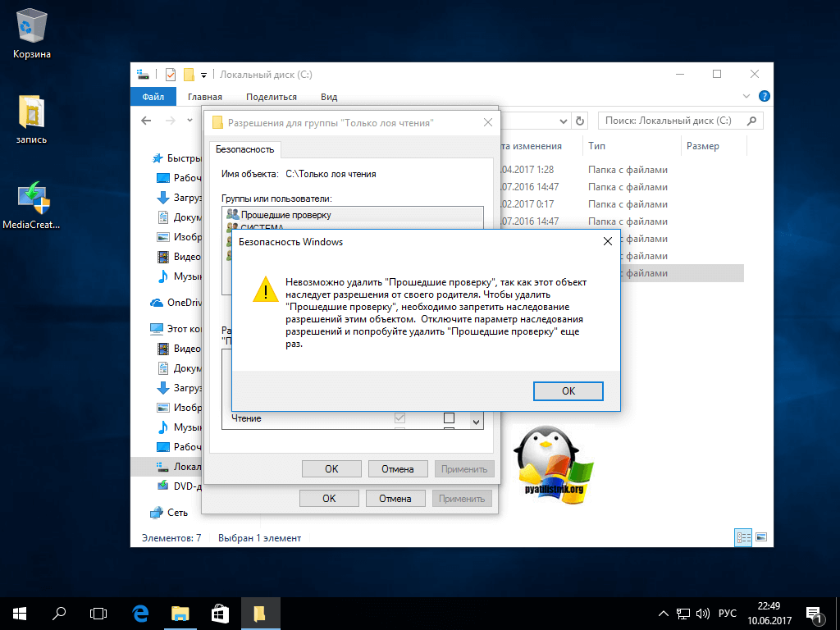
Task: Expand the Explorer ribbon chevron
Action: point(746,97)
